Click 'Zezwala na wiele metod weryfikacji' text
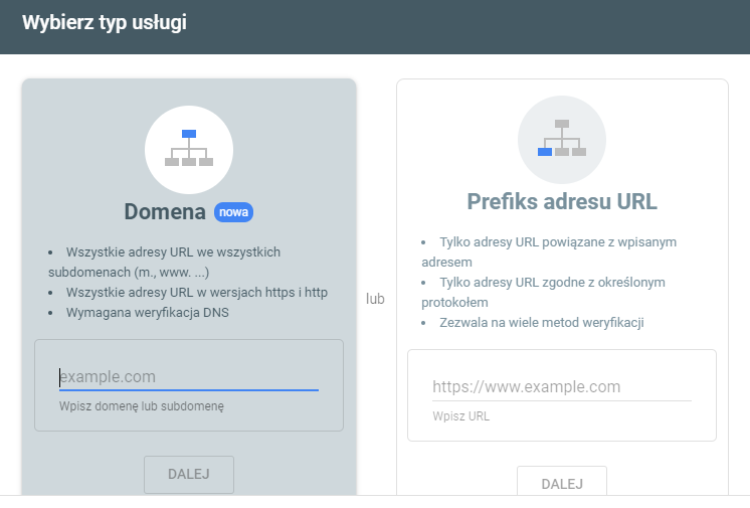The height and width of the screenshot is (508, 750). 542,322
